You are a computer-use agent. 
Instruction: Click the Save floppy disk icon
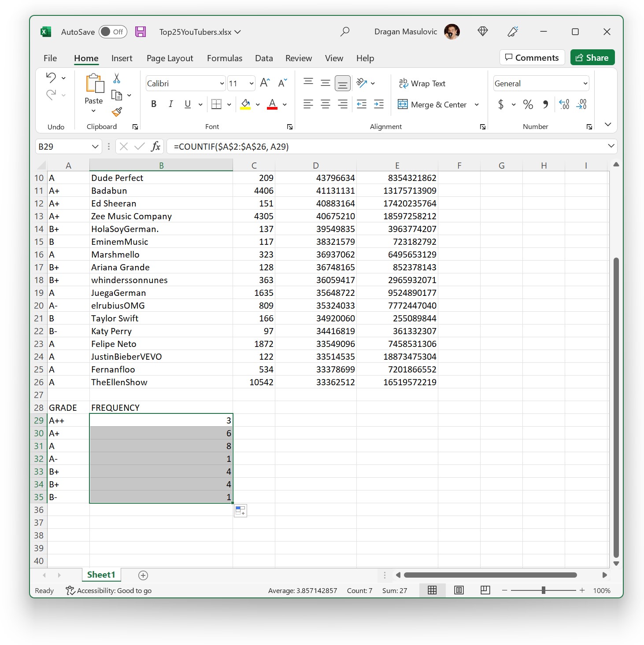(x=141, y=32)
